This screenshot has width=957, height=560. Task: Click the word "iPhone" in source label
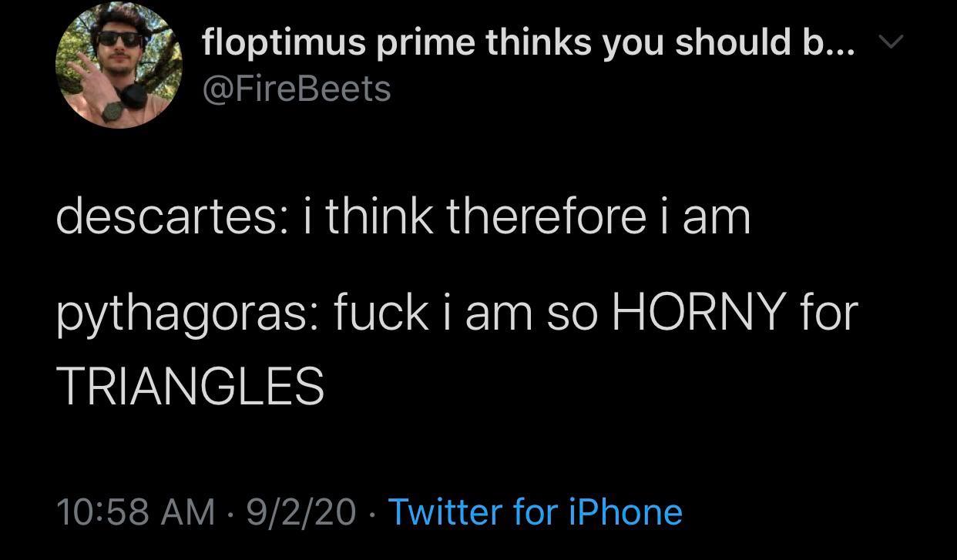click(625, 511)
